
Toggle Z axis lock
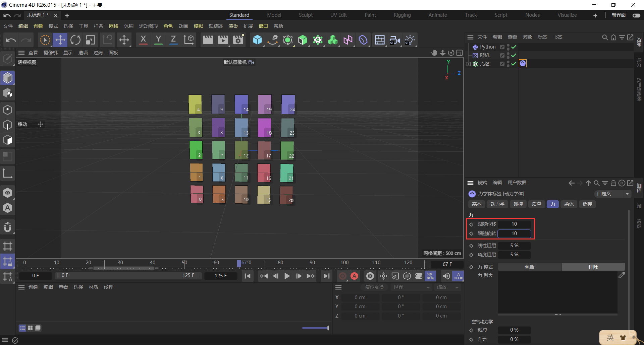coord(173,40)
